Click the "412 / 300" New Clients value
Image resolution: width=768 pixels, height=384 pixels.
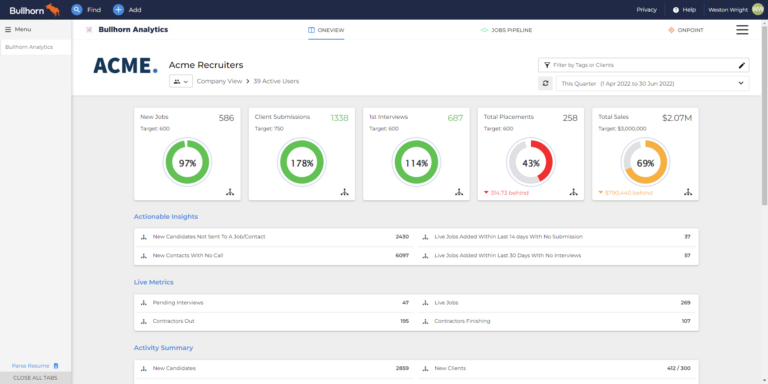click(680, 368)
